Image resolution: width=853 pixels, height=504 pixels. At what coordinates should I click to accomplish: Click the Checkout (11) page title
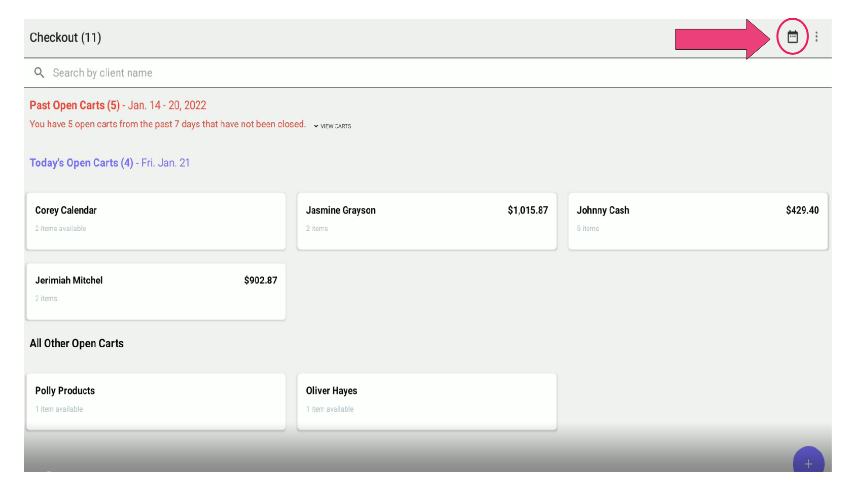tap(65, 38)
